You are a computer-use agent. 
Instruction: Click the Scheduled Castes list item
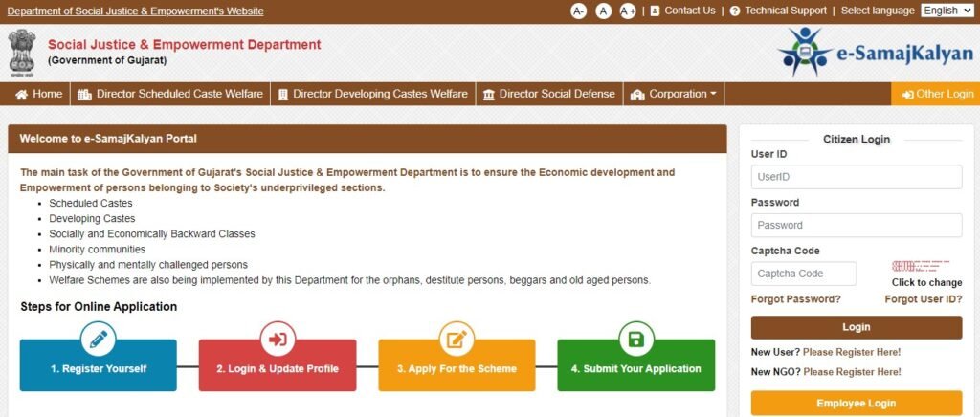tap(91, 204)
